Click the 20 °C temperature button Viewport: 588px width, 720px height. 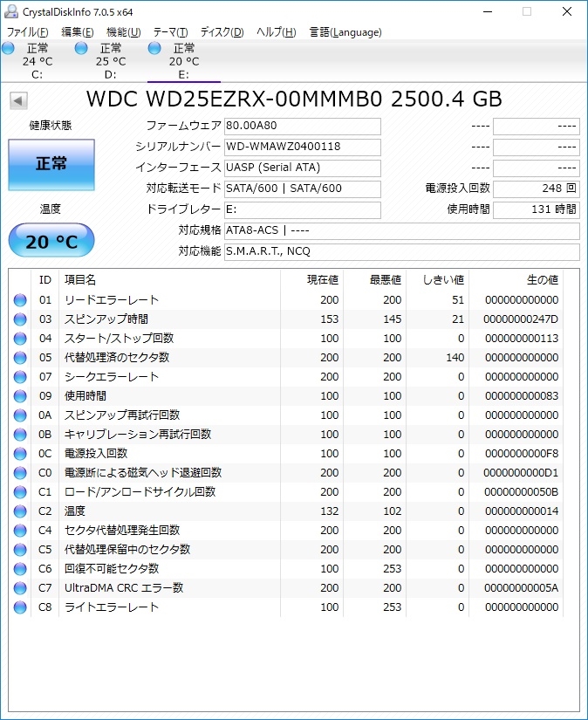pyautogui.click(x=51, y=241)
